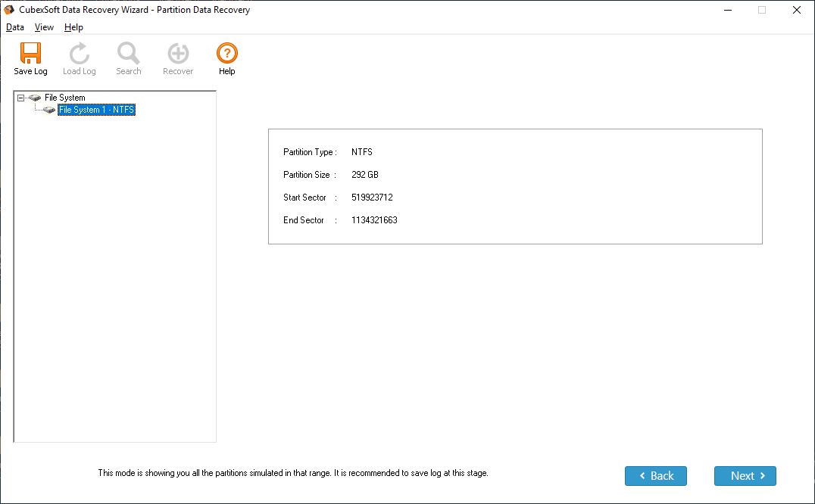Click the Start Sector value 519923712

tap(372, 198)
